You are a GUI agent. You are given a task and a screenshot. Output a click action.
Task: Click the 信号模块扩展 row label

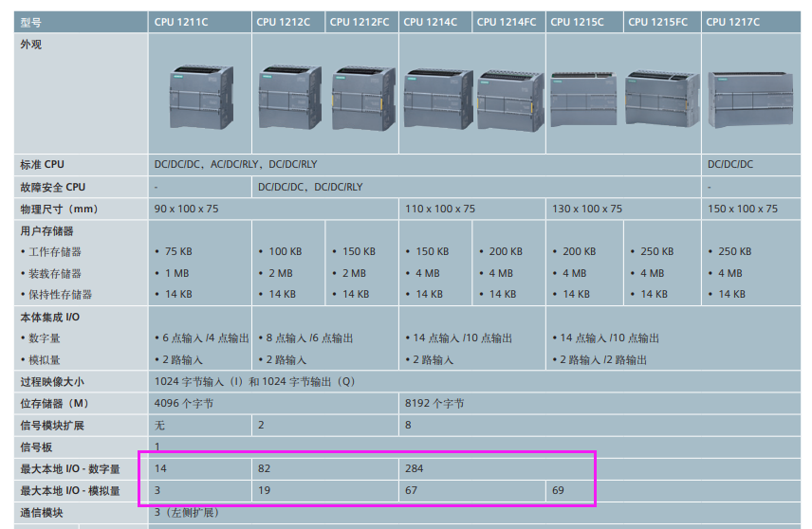click(52, 426)
